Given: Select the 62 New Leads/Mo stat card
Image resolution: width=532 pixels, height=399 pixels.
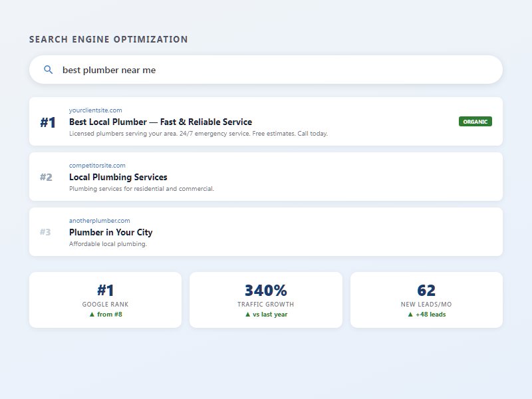Looking at the screenshot, I should click(x=426, y=300).
